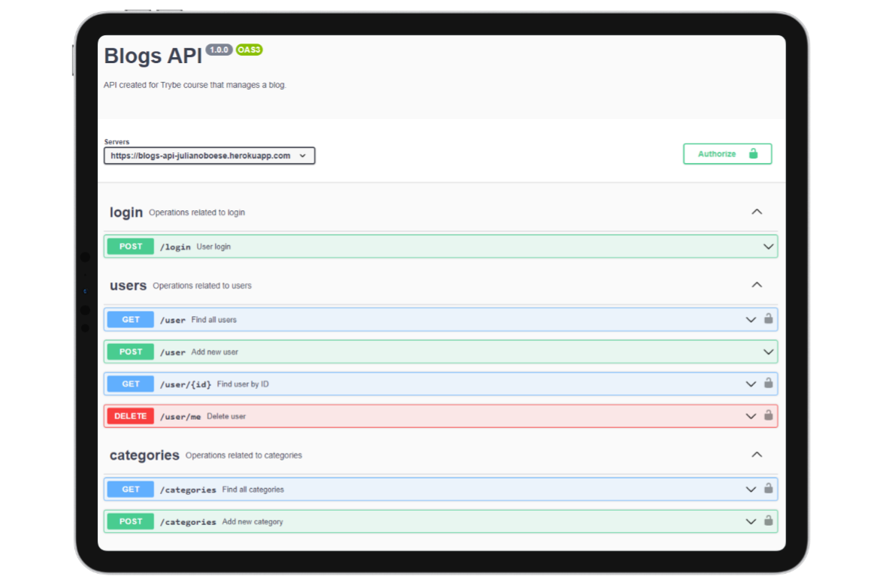The width and height of the screenshot is (883, 588).
Task: Click the GET badge for Find all categories
Action: click(x=131, y=490)
